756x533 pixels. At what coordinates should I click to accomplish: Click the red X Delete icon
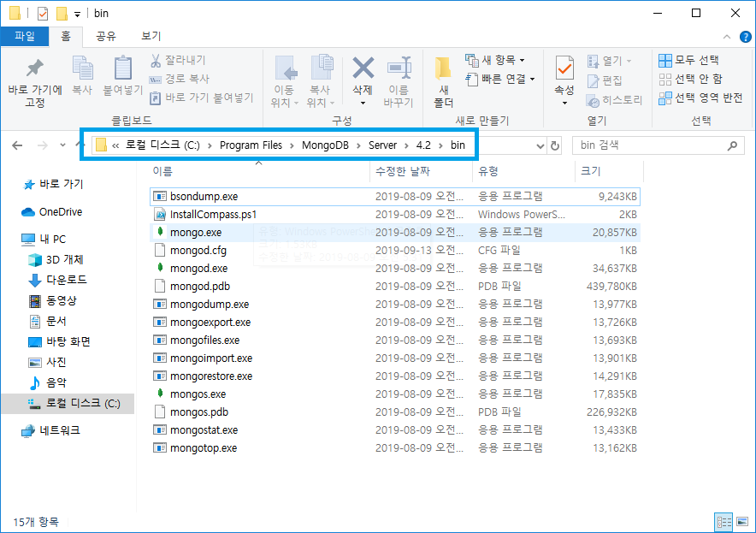(x=363, y=68)
